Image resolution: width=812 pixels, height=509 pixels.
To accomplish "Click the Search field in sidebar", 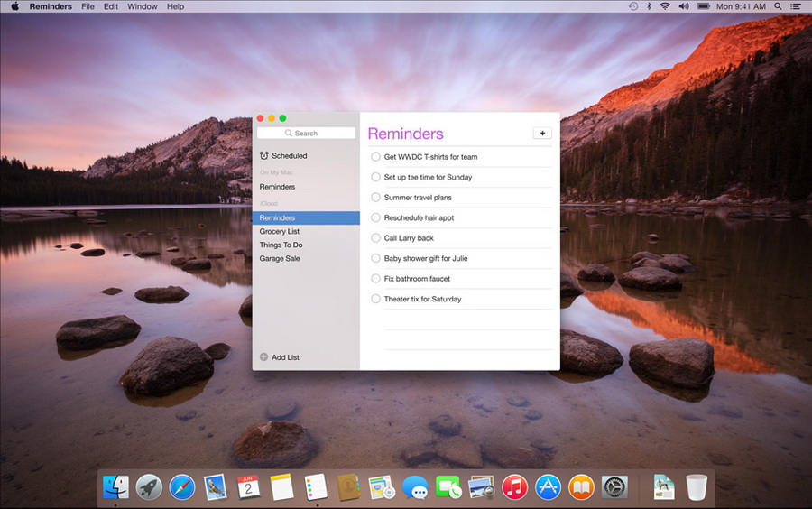I will pos(306,133).
